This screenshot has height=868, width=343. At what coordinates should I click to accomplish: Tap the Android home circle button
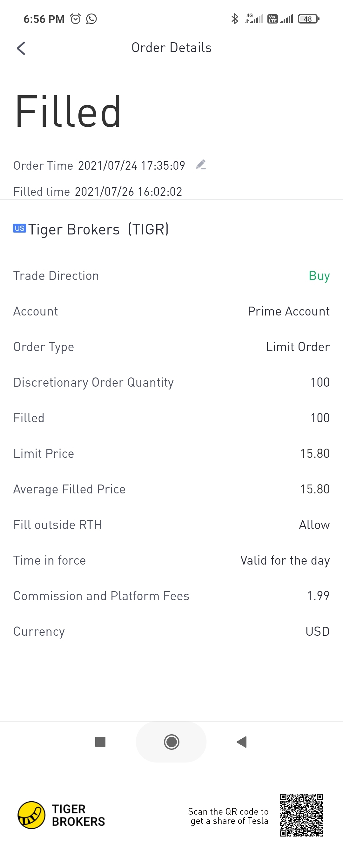(171, 742)
